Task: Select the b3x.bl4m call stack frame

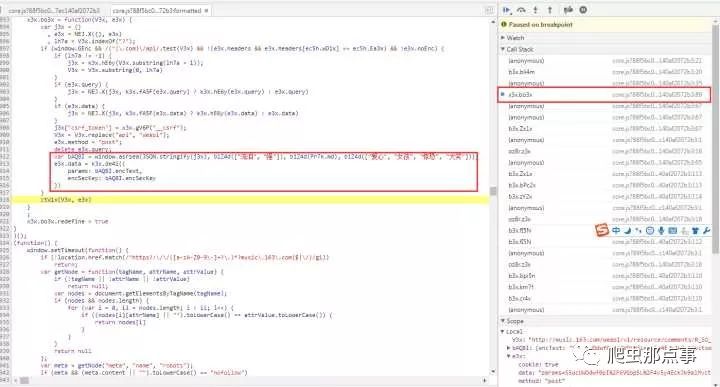Action: (x=604, y=72)
